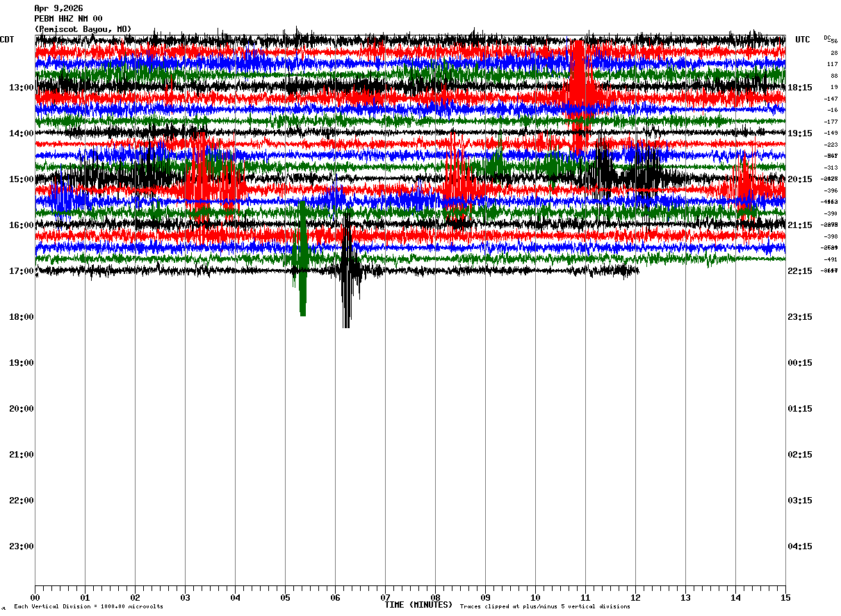Click the 20:00 CDT hour label

21,409
